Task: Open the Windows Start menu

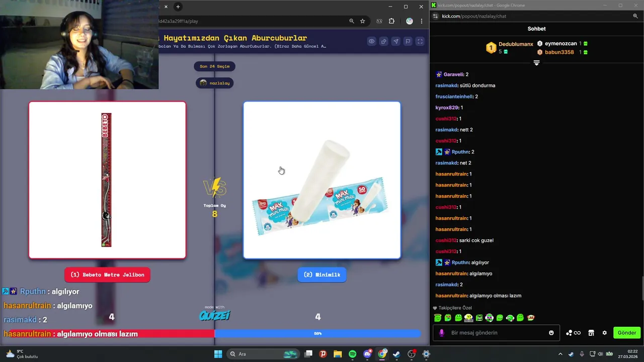Action: pyautogui.click(x=218, y=354)
